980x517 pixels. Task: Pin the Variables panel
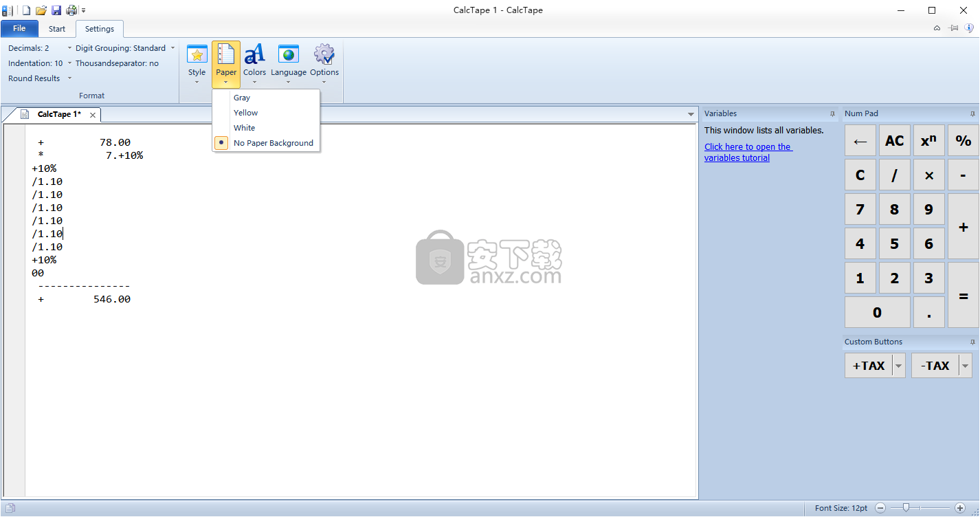point(832,113)
